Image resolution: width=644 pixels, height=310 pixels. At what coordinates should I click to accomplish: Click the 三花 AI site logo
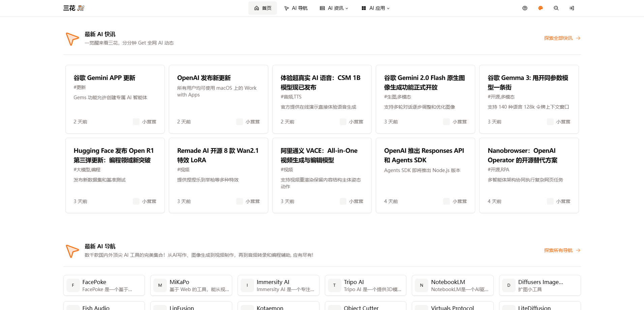click(74, 8)
